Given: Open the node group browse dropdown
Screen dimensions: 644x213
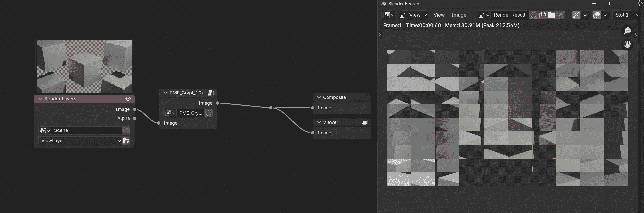Looking at the screenshot, I should click(x=170, y=113).
